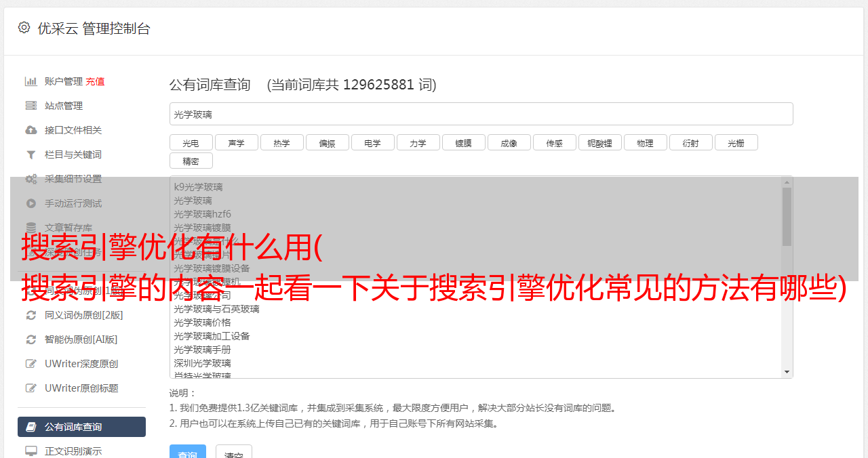Open the 充值 recharge link
The width and height of the screenshot is (868, 458).
tap(95, 81)
